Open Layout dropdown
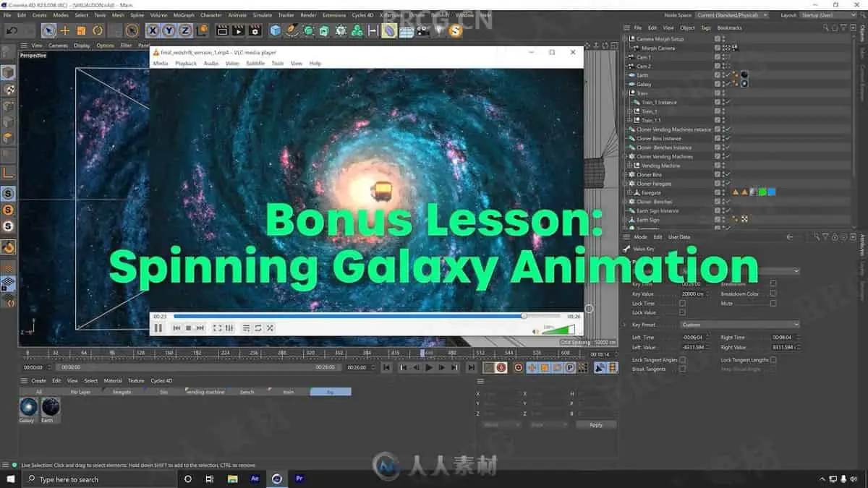868x488 pixels. click(x=830, y=14)
